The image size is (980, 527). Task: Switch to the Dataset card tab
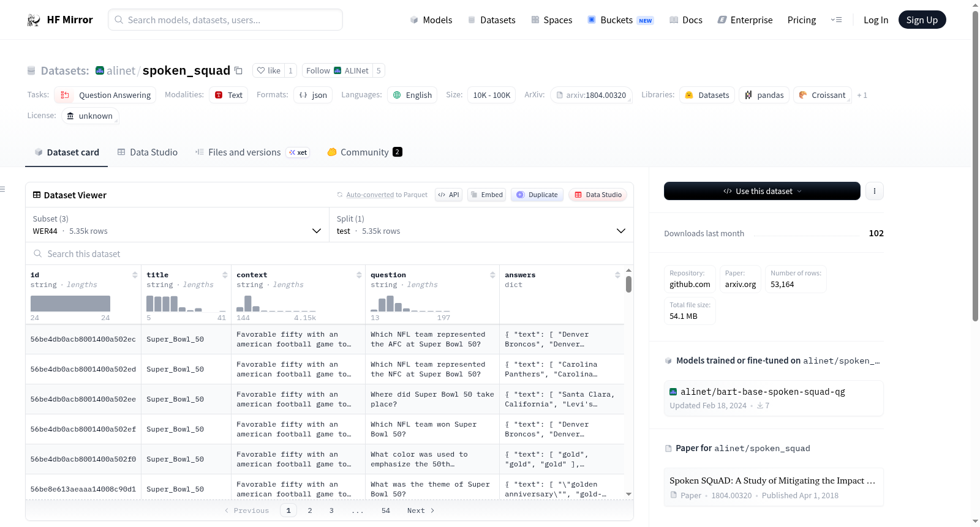67,152
